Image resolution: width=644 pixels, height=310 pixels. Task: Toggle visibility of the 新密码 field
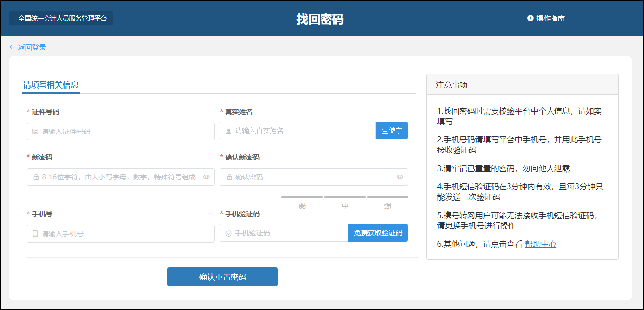pyautogui.click(x=206, y=177)
